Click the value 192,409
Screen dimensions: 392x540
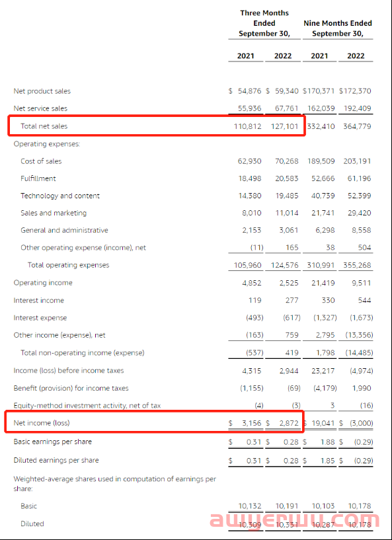(x=357, y=108)
